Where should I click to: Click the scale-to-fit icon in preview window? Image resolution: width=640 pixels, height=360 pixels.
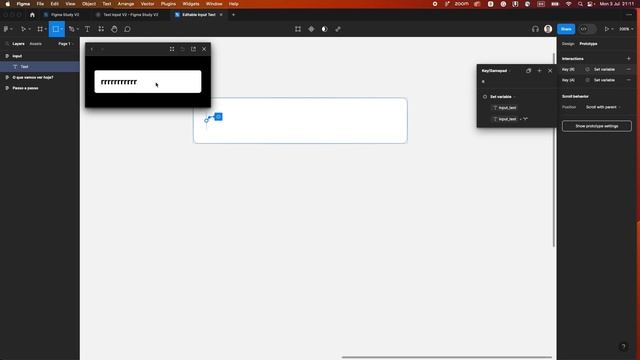172,49
